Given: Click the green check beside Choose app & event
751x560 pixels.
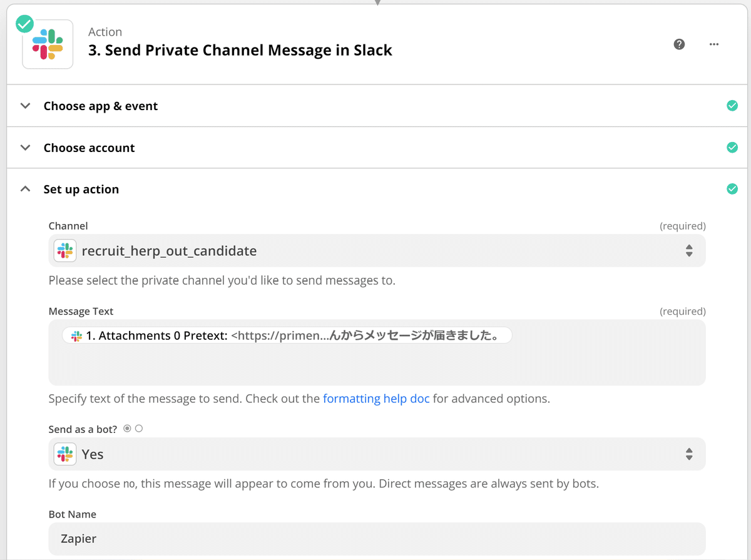Looking at the screenshot, I should tap(732, 106).
